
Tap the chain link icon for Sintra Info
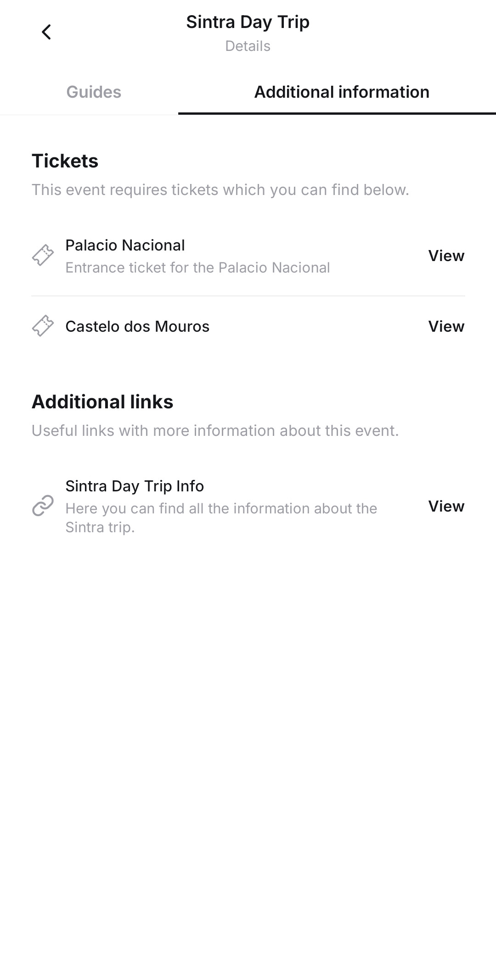click(43, 506)
